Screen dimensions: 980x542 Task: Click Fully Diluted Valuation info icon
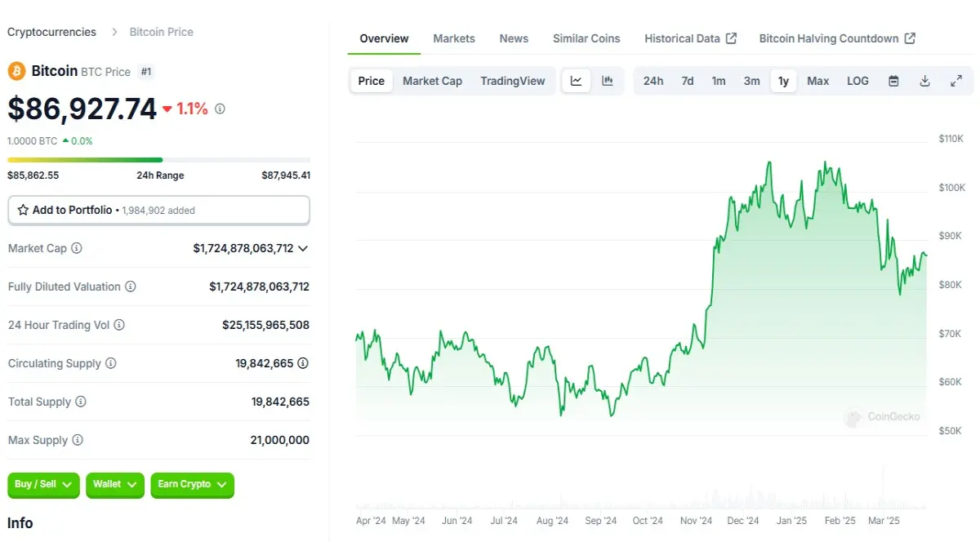click(x=131, y=287)
